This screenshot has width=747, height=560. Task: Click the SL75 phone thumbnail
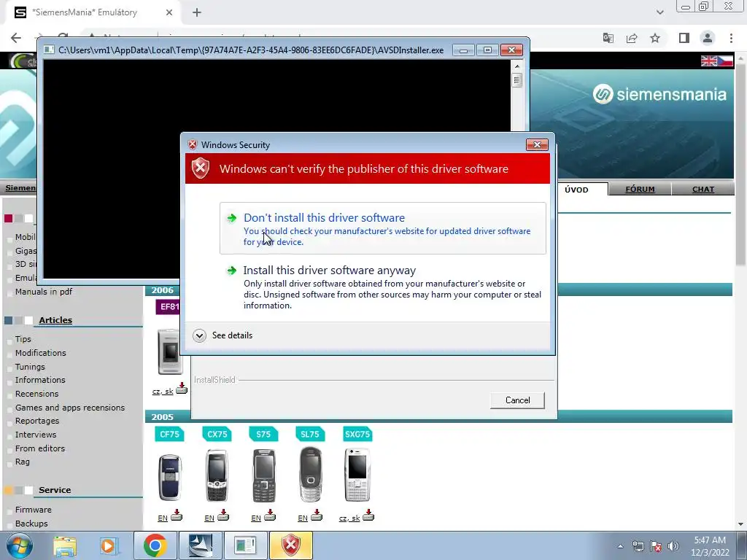pyautogui.click(x=311, y=474)
